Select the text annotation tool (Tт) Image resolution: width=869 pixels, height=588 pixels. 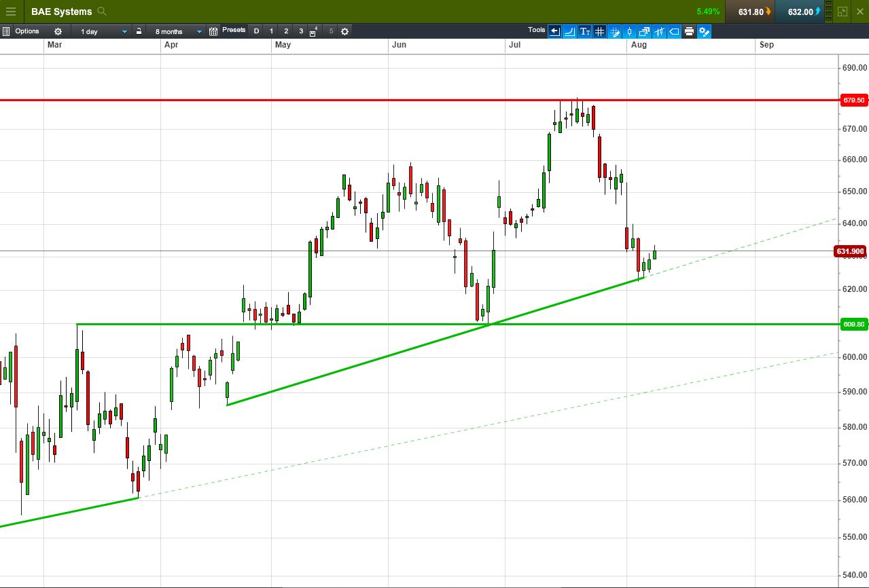pyautogui.click(x=585, y=31)
